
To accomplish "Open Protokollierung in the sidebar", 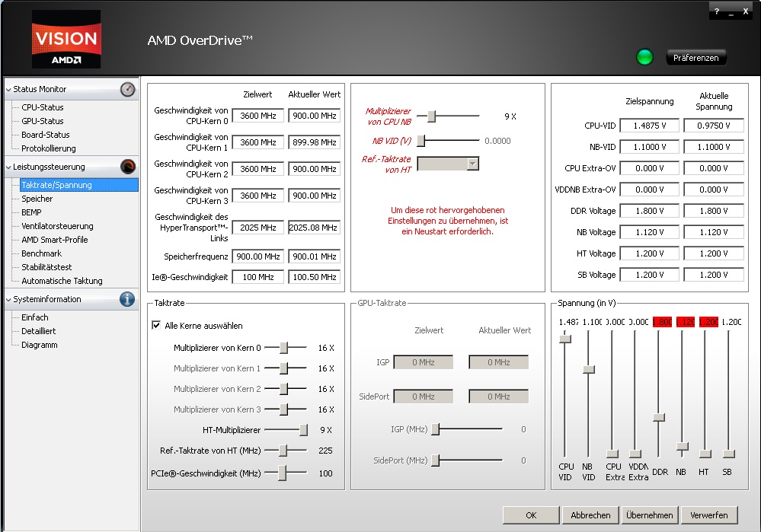I will point(49,148).
